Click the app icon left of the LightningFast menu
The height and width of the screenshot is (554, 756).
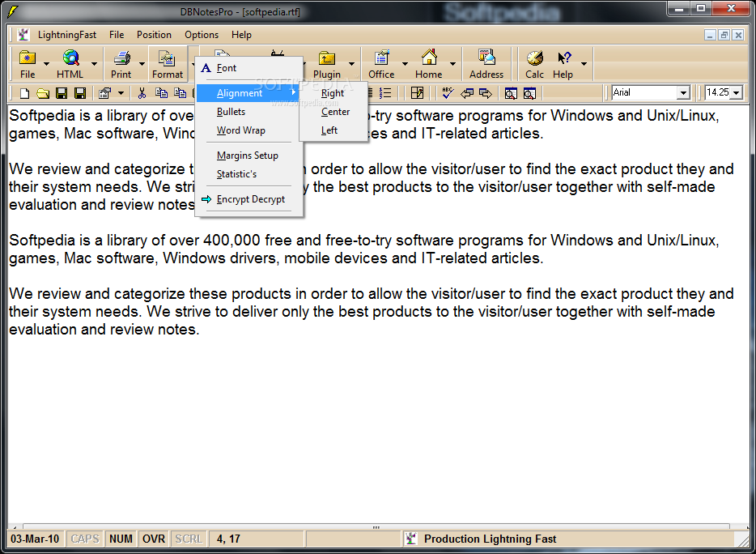(23, 35)
